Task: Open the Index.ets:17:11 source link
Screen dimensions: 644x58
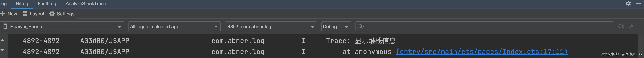Action: pyautogui.click(x=481, y=52)
